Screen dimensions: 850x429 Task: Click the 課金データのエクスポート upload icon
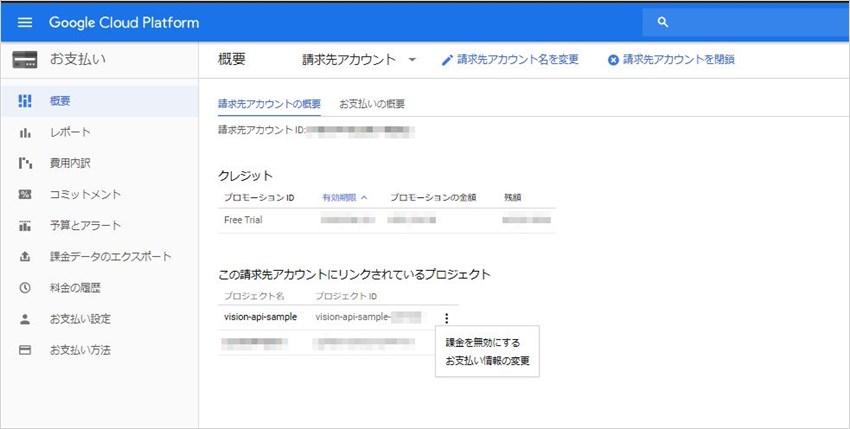pyautogui.click(x=25, y=257)
